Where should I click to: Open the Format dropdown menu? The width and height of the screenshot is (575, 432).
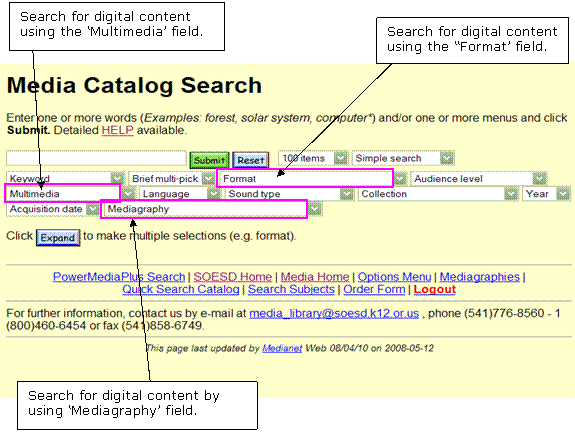[x=312, y=179]
